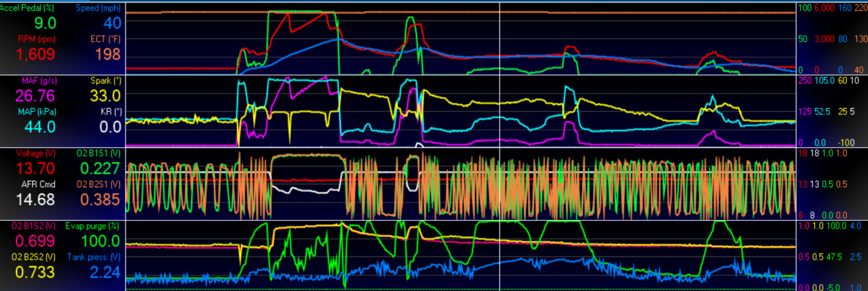Select the O2 B1S1 (V) channel label
868x291 pixels.
(x=99, y=153)
